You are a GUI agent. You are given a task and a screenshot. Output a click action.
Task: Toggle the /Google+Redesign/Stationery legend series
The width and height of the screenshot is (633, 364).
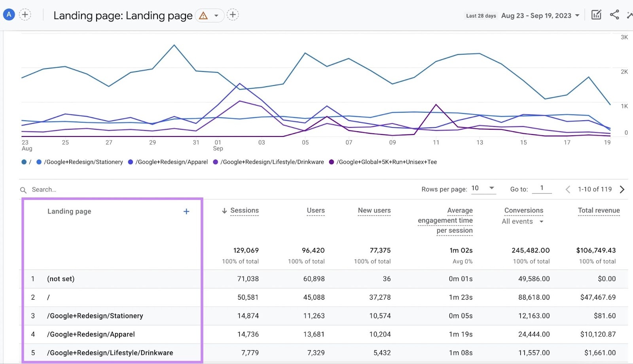(83, 162)
